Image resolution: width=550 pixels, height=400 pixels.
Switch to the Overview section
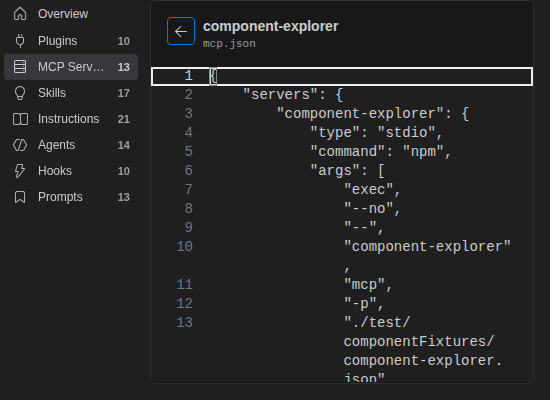point(63,14)
